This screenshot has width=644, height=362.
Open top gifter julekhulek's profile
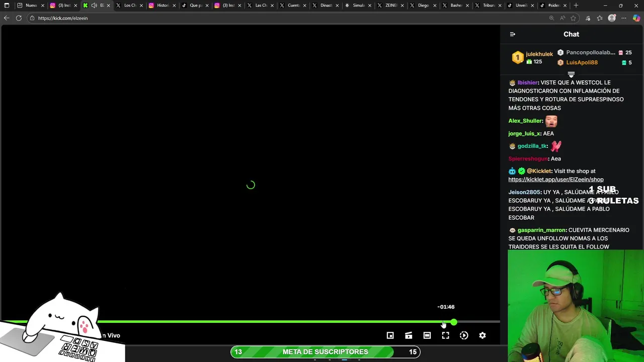pos(539,54)
